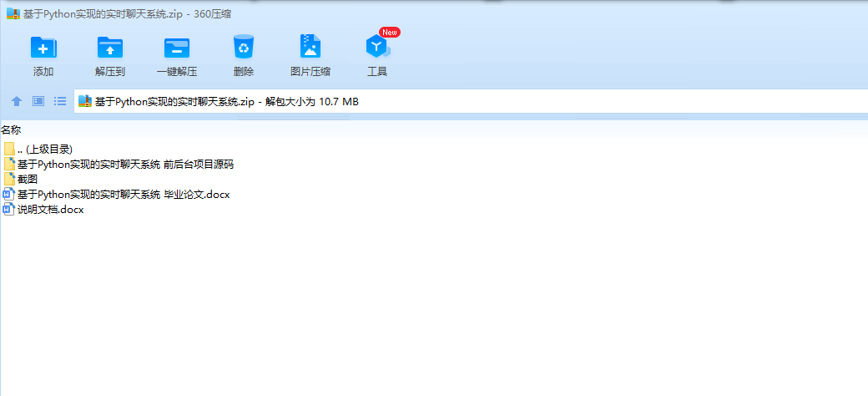Click the 图片压缩 label text
The width and height of the screenshot is (868, 396).
tap(310, 72)
